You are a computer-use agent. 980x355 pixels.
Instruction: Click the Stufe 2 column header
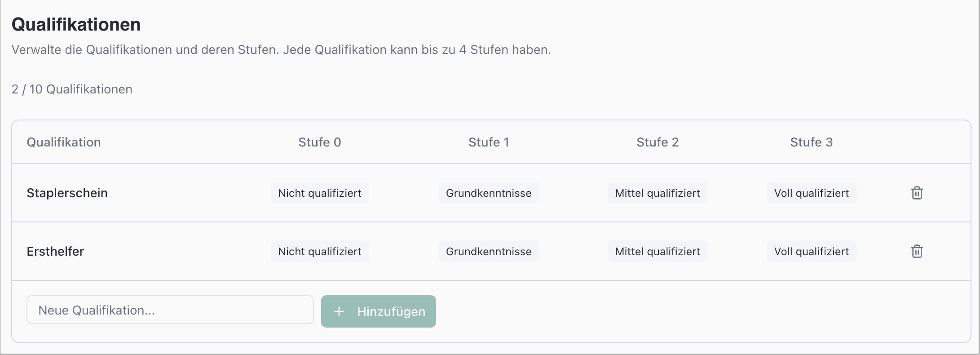point(658,142)
